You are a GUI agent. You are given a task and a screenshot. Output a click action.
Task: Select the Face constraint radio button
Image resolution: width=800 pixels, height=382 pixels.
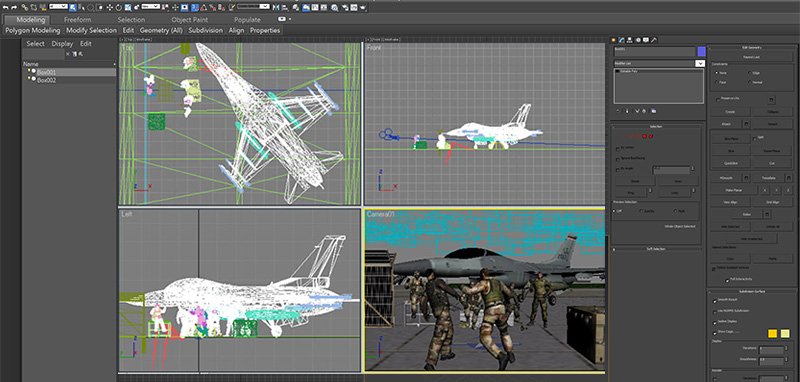click(716, 82)
